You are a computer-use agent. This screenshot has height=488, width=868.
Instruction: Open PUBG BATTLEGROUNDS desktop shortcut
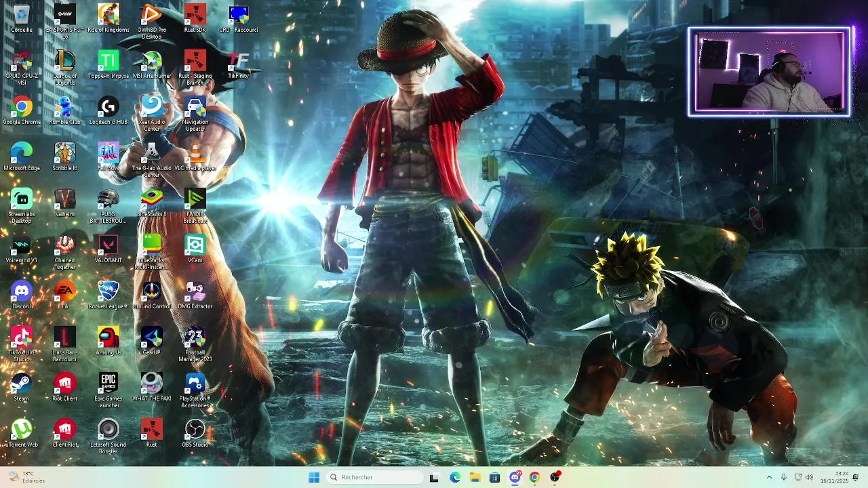coord(108,206)
